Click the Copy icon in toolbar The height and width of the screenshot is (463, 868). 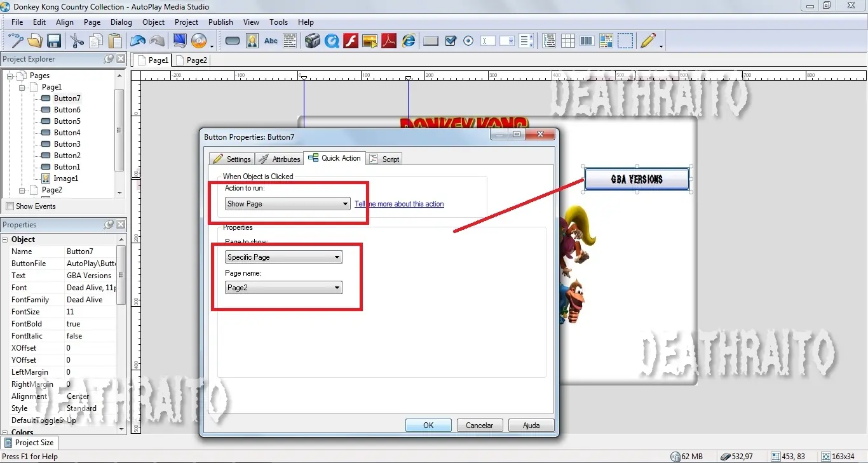(x=96, y=41)
